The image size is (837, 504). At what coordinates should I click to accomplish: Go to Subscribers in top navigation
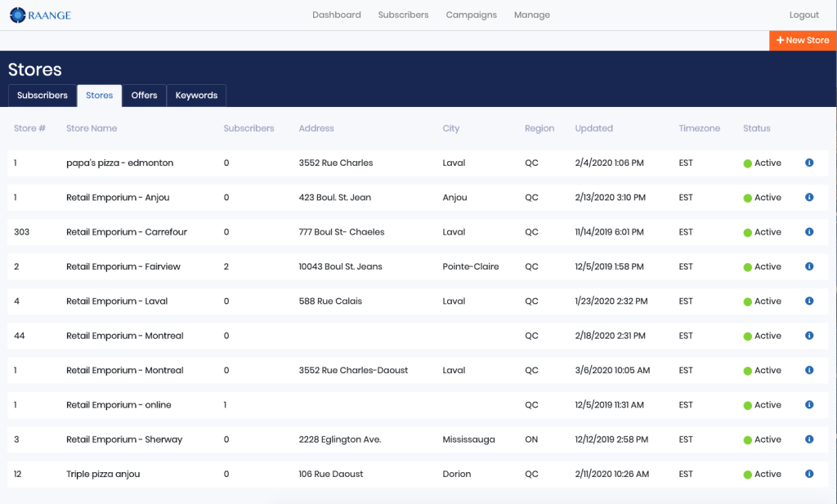click(403, 15)
